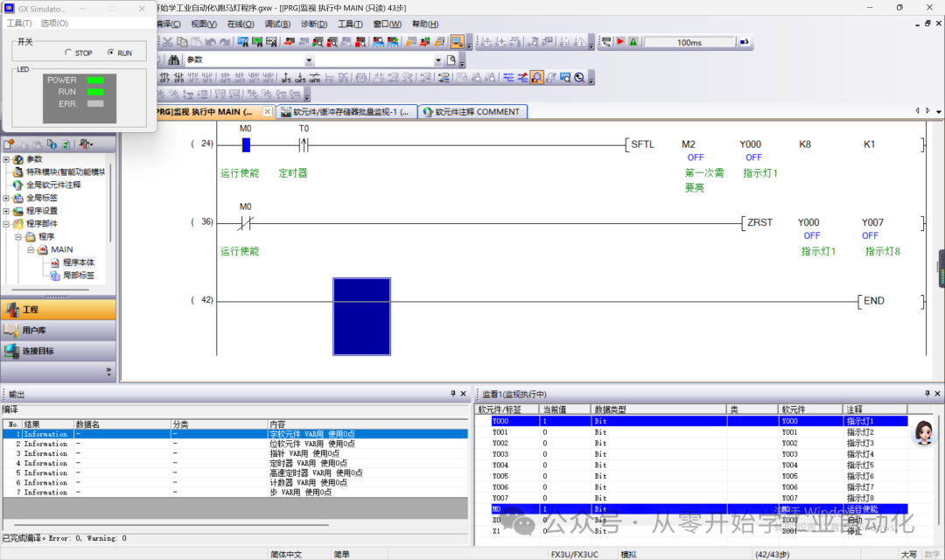
Task: Switch to 软元件/缓冲存储器批量监视-1 tab
Action: (x=346, y=111)
